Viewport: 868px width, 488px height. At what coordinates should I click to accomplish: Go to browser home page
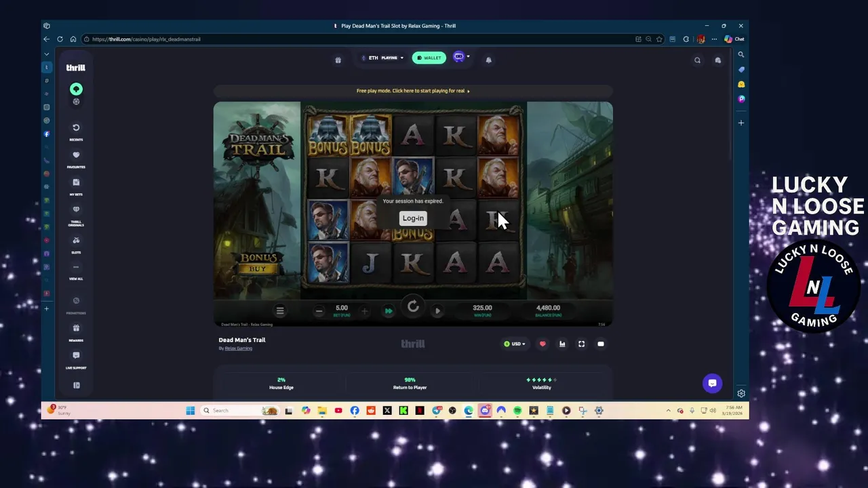[x=73, y=39]
